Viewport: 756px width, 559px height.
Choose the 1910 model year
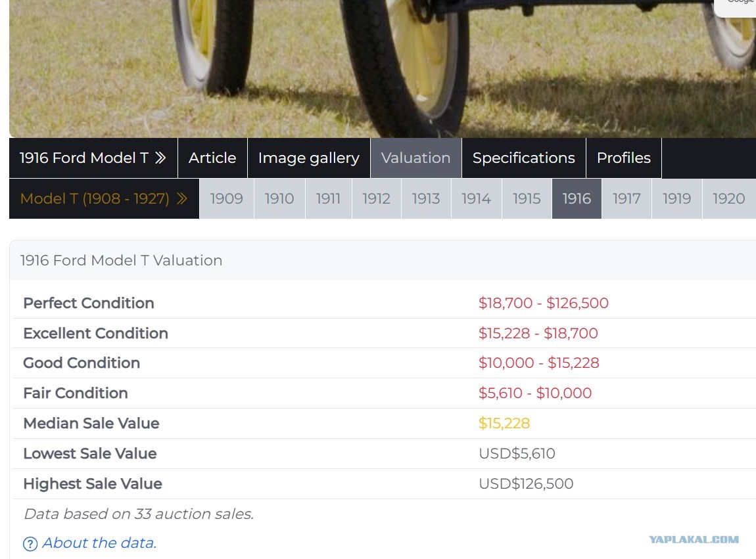point(279,198)
